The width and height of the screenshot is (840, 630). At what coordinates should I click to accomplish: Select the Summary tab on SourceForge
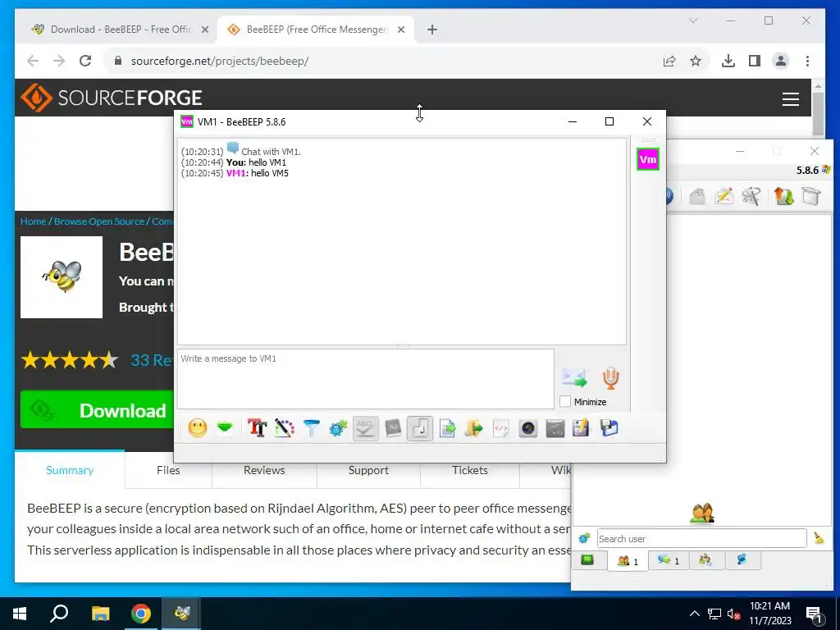(70, 470)
